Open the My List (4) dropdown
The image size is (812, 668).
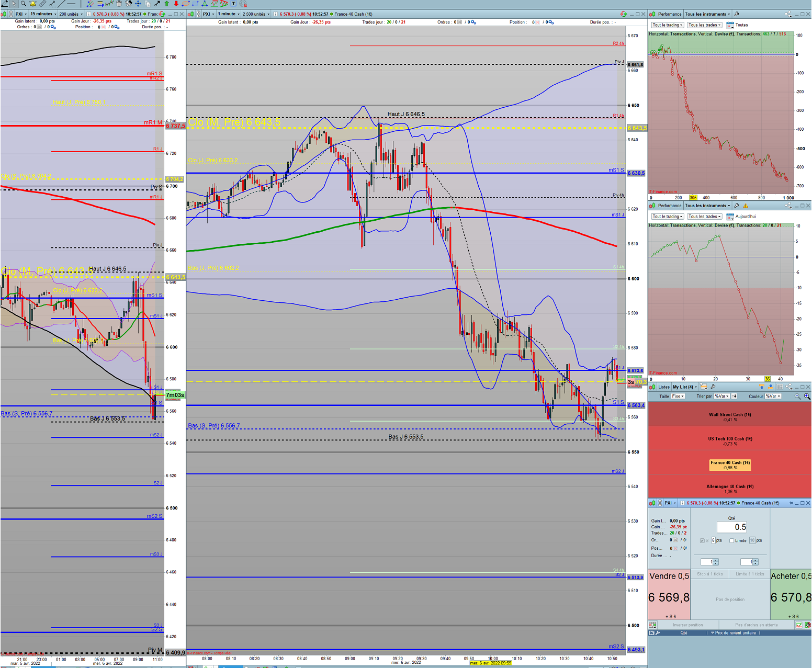pyautogui.click(x=685, y=387)
